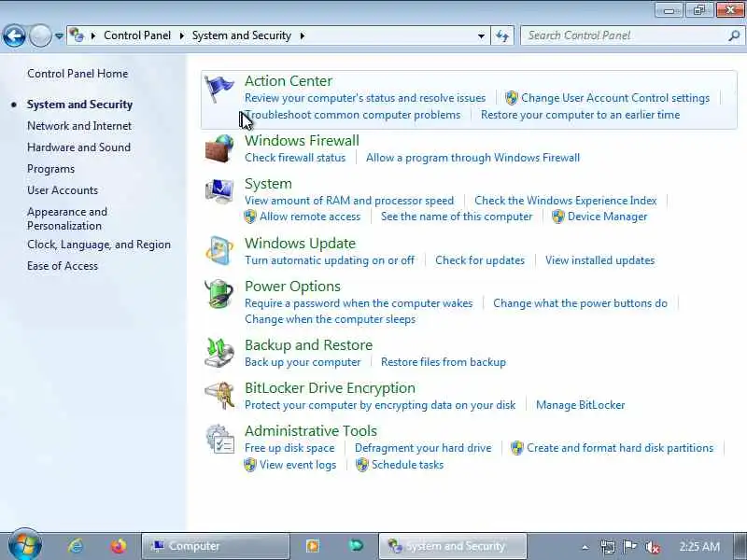Viewport: 747px width, 560px height.
Task: Click the muted volume tray icon
Action: point(652,547)
